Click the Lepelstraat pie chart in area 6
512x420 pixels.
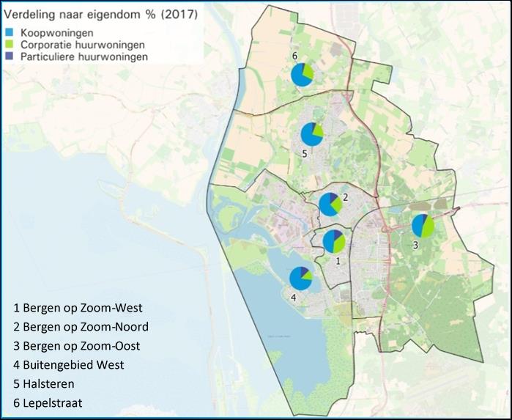(302, 75)
